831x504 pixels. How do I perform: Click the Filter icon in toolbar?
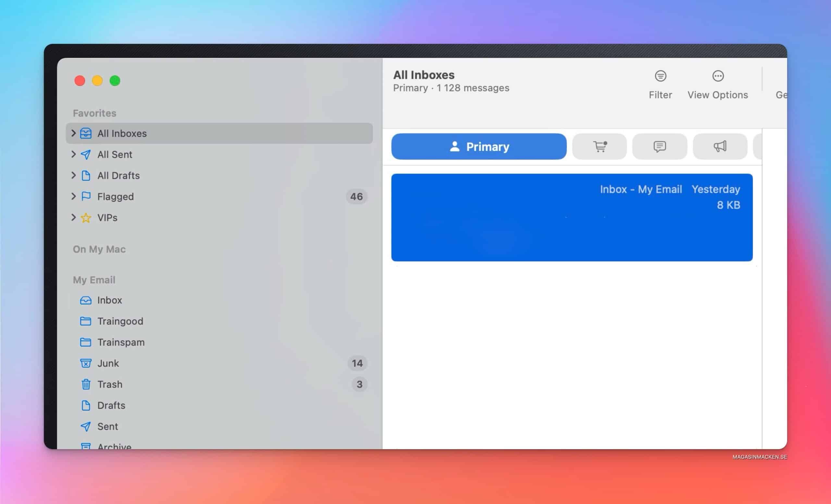660,76
